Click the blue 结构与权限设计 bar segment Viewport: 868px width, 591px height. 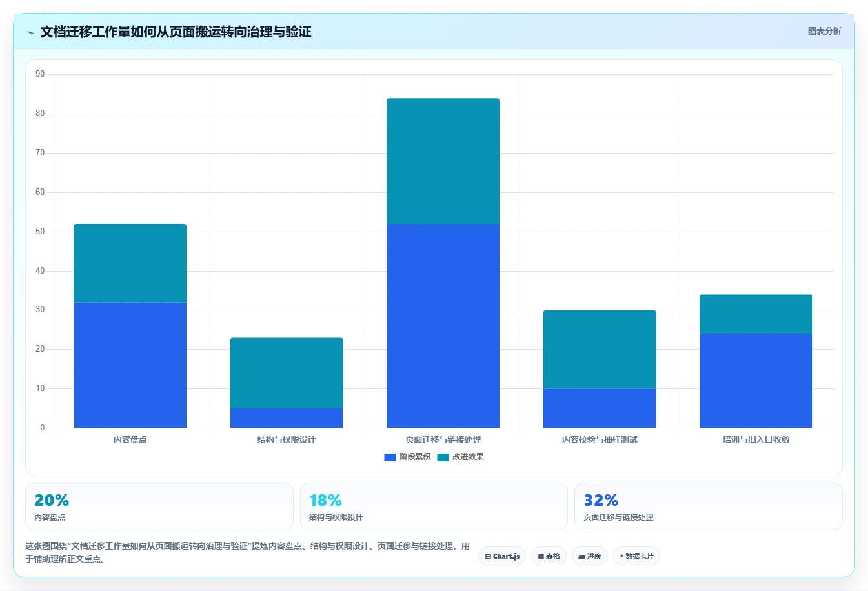[x=287, y=418]
